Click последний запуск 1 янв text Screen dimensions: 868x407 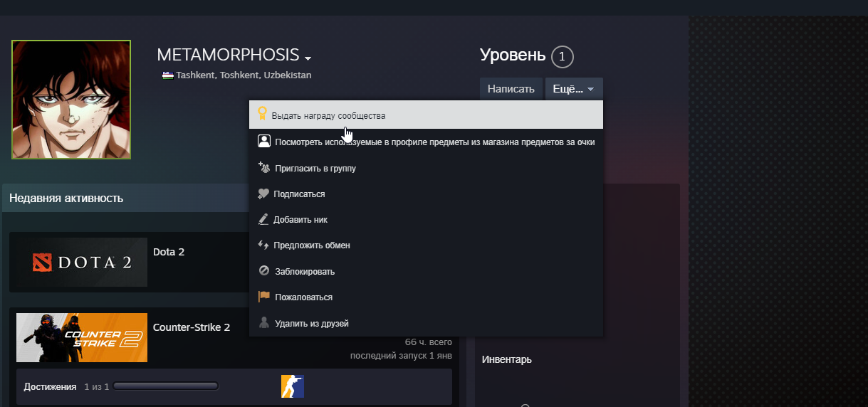coord(401,355)
